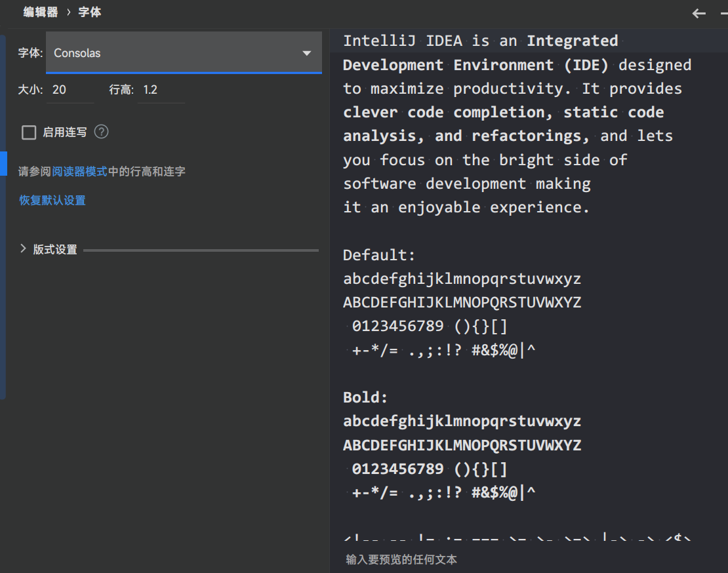Click the back arrow icon in the header
The width and height of the screenshot is (728, 573).
[698, 14]
